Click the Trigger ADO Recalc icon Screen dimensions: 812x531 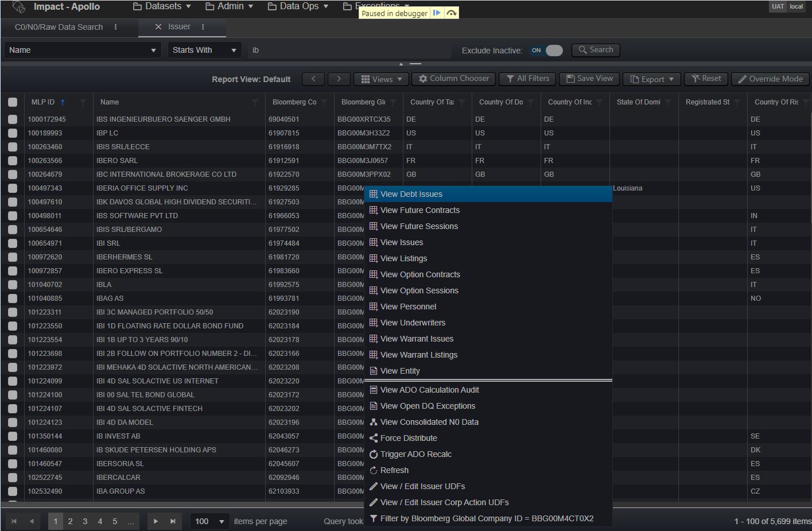(374, 454)
